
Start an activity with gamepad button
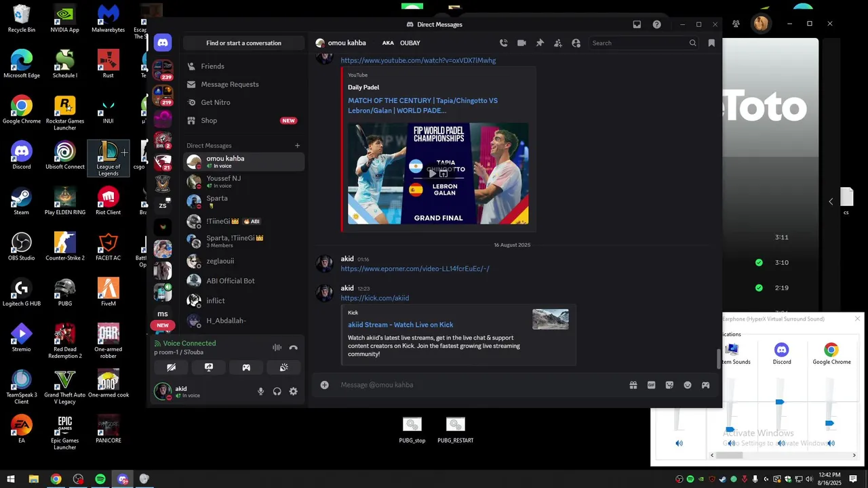(246, 367)
